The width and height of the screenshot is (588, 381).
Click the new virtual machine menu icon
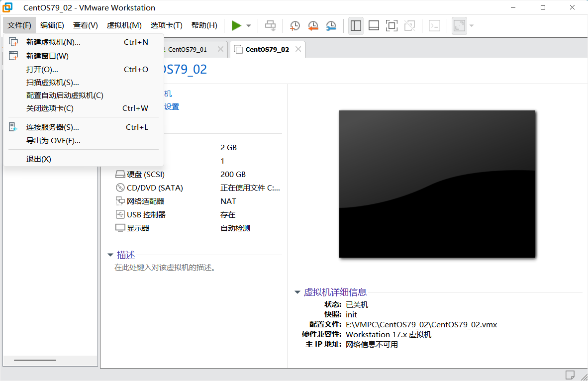tap(13, 42)
